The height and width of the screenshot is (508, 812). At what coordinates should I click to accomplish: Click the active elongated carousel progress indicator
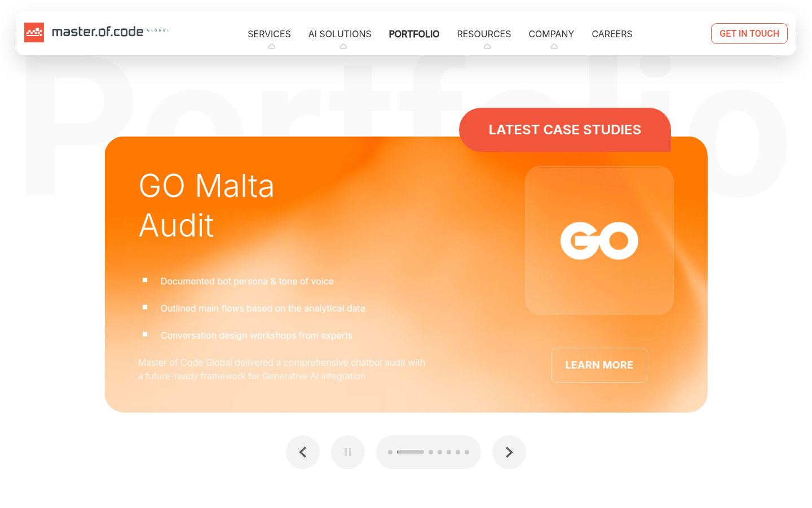tap(411, 452)
